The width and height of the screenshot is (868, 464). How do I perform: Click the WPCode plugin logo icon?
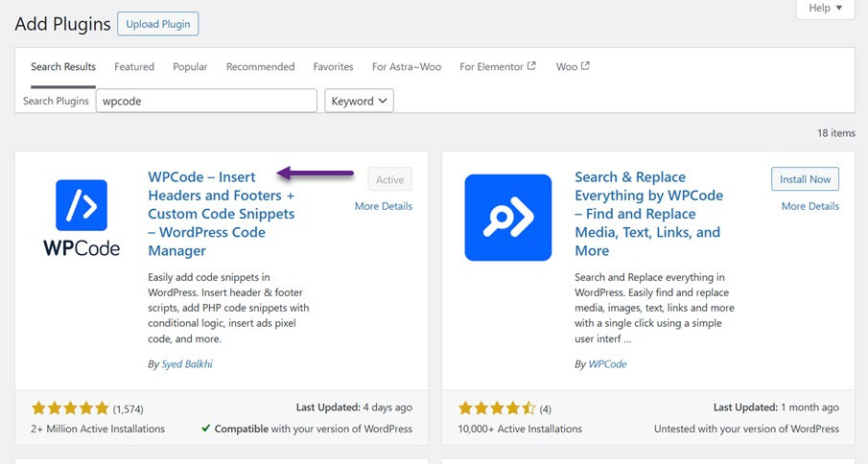pyautogui.click(x=82, y=217)
